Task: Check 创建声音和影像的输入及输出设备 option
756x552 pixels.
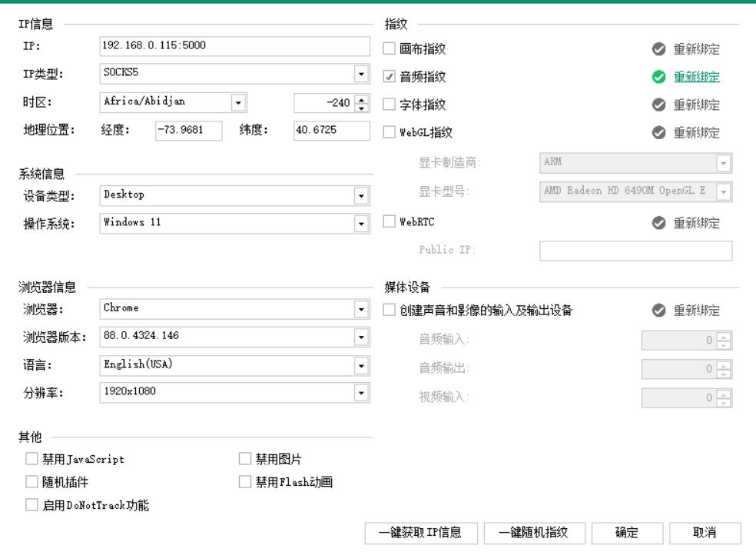Action: coord(389,310)
